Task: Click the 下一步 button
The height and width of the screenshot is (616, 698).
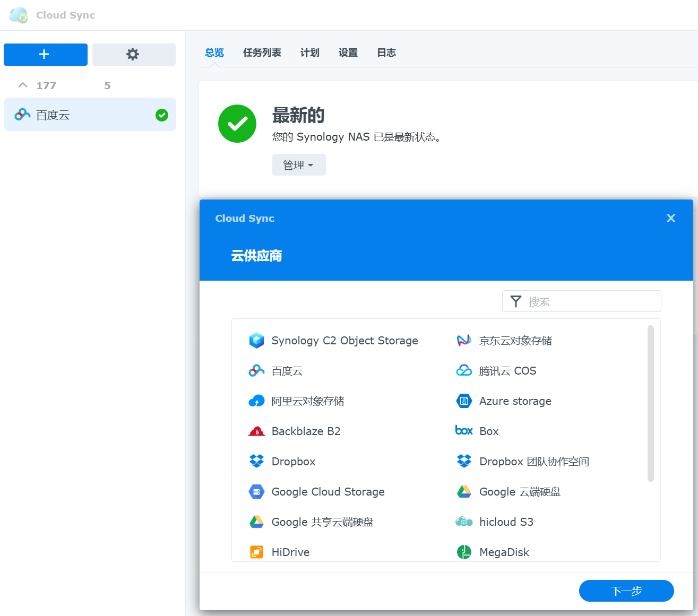Action: (x=626, y=591)
